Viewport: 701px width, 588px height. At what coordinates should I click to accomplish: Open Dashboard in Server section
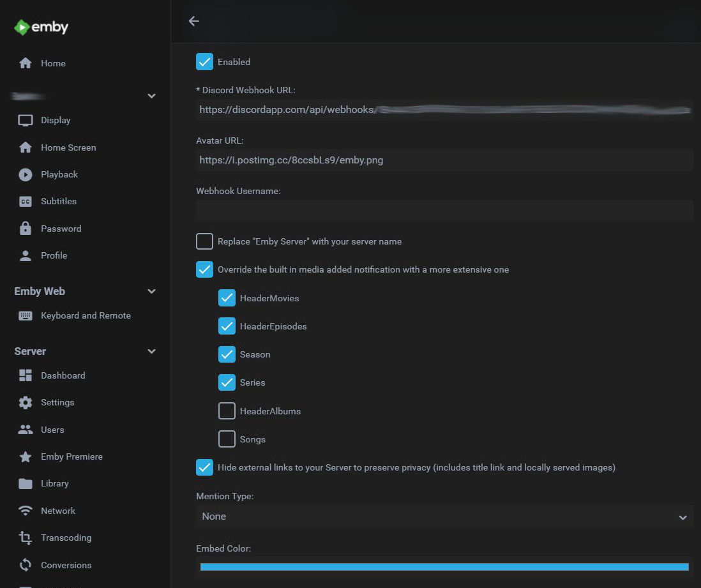pos(63,375)
